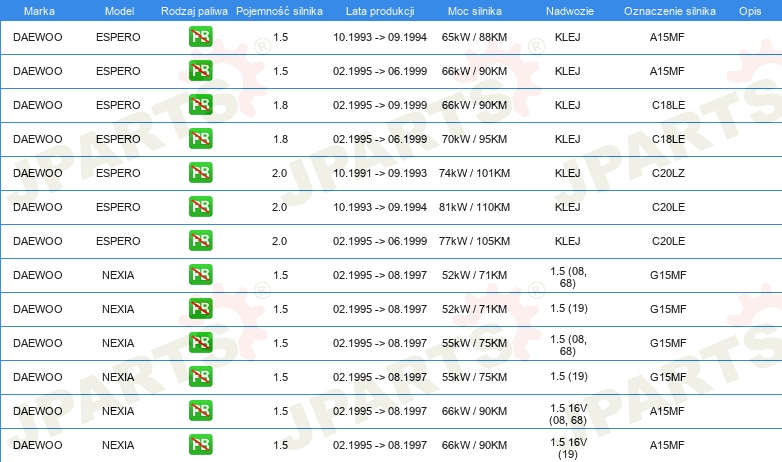Click the C20LZ engine code
This screenshot has width=782, height=462.
[668, 173]
